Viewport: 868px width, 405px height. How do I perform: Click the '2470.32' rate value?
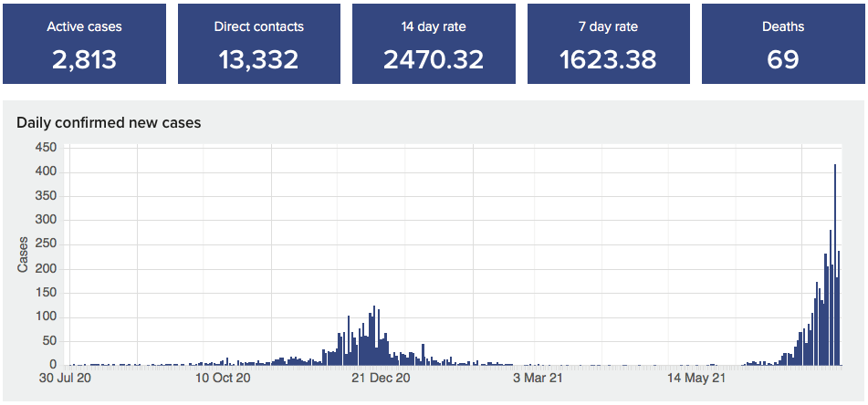tap(434, 60)
